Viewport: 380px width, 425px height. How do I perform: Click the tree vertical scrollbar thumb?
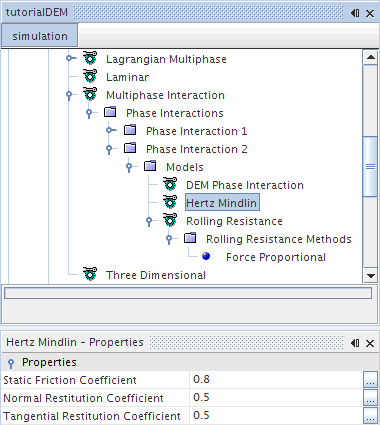click(x=371, y=166)
